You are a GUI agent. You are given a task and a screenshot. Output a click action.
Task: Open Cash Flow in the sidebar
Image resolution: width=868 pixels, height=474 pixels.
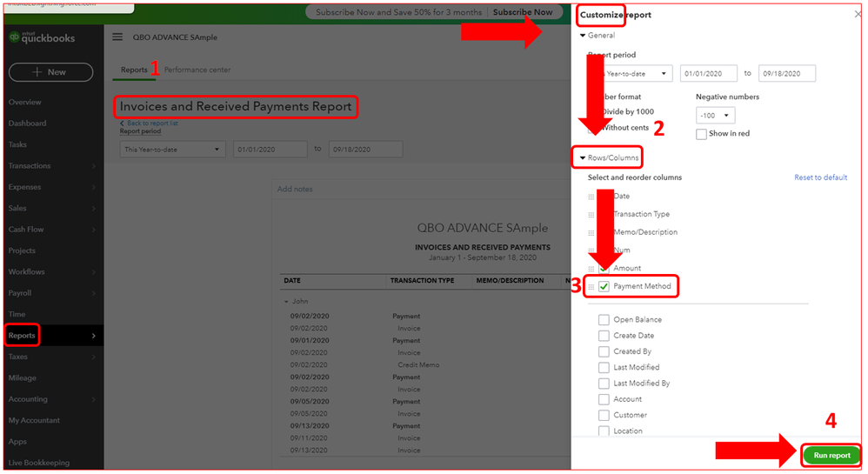(26, 230)
